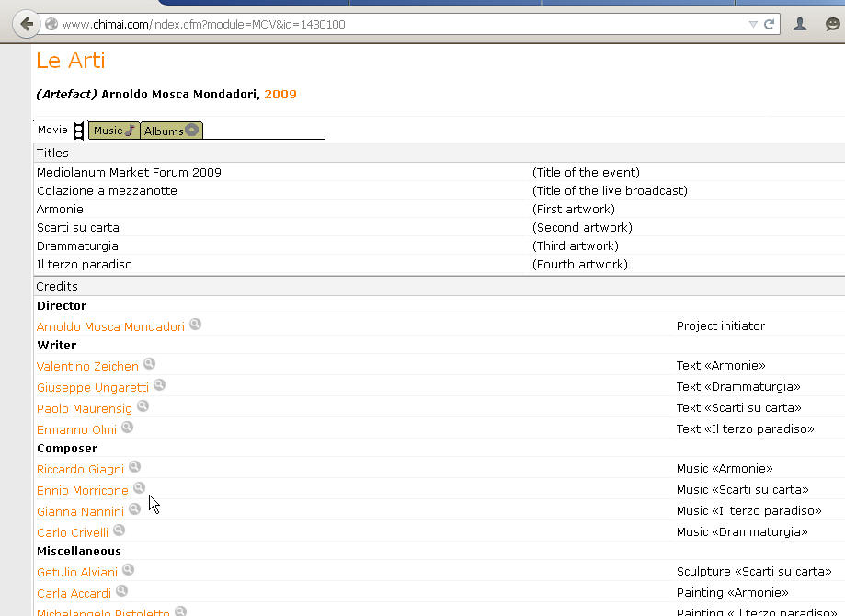
Task: Click magnifier beside Gianna Nannini
Action: tap(135, 508)
